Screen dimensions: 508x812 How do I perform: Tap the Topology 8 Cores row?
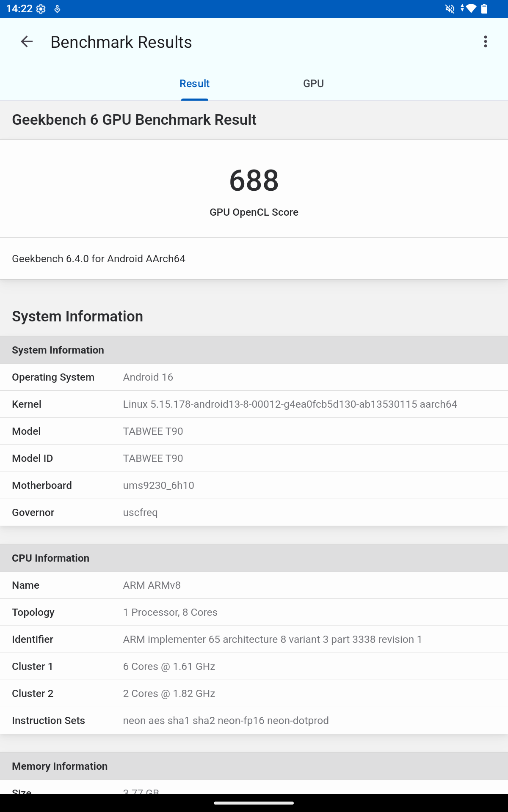point(254,612)
